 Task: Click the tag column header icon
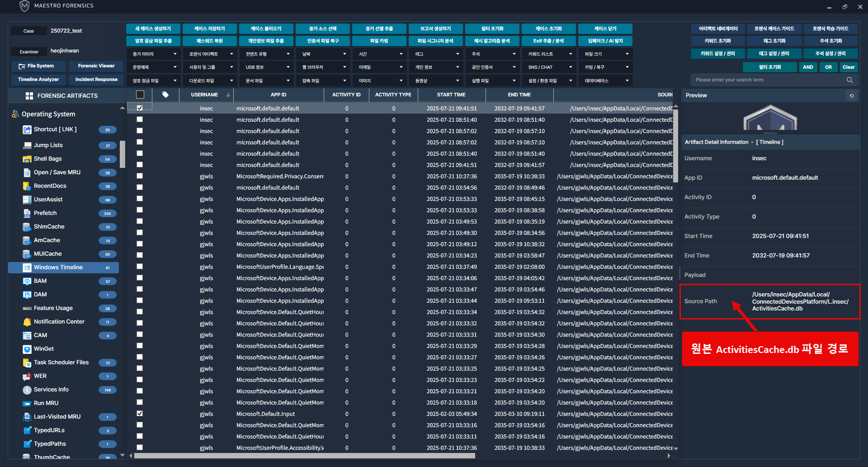pos(165,95)
